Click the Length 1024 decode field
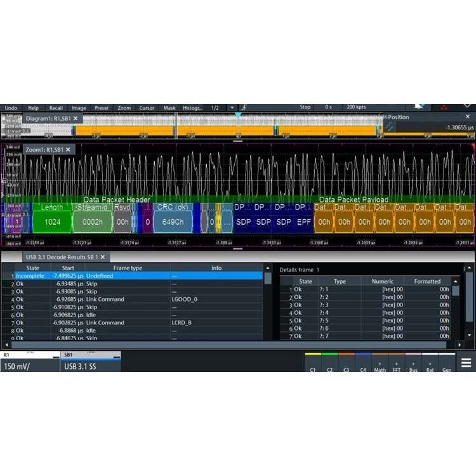 [52, 218]
